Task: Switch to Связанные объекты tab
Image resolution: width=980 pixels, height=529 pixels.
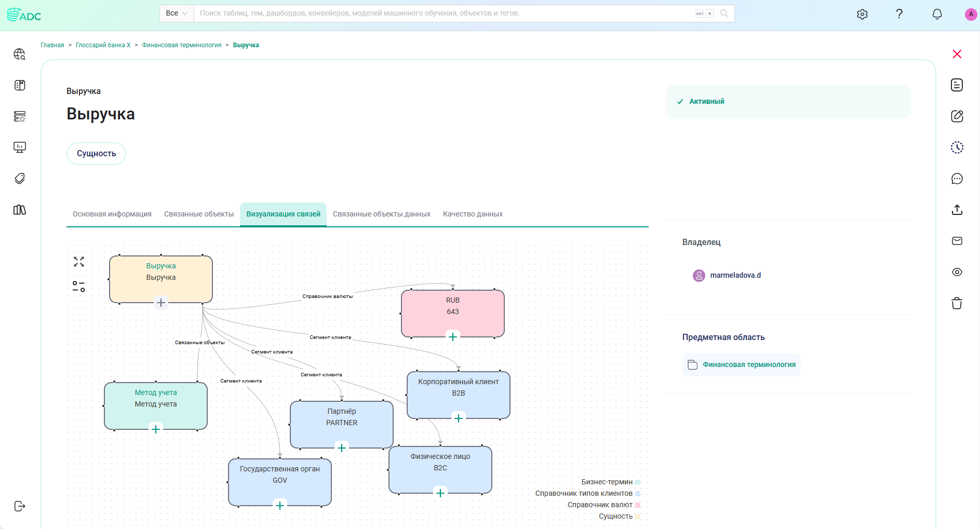Action: point(199,214)
